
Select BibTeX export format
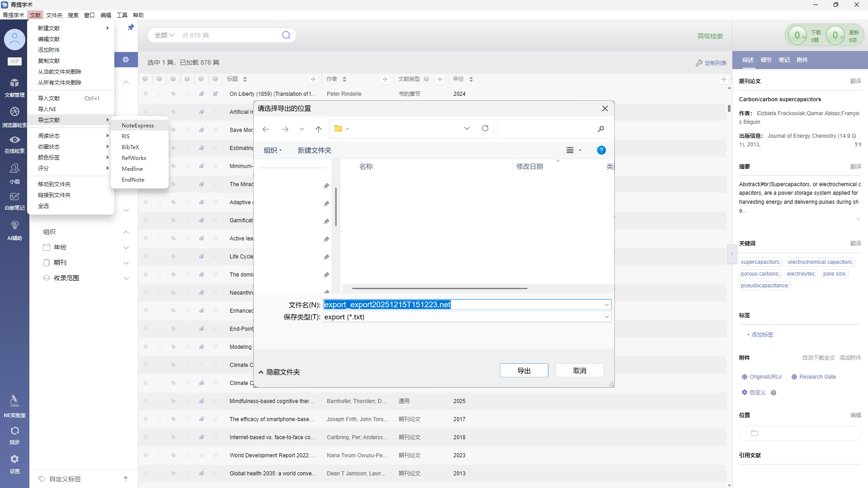click(130, 147)
